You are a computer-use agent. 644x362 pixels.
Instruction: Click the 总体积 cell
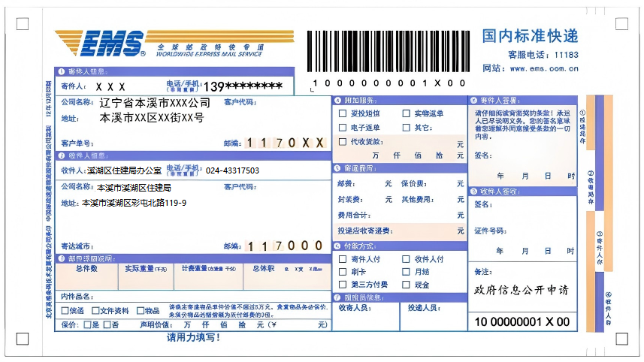click(287, 276)
